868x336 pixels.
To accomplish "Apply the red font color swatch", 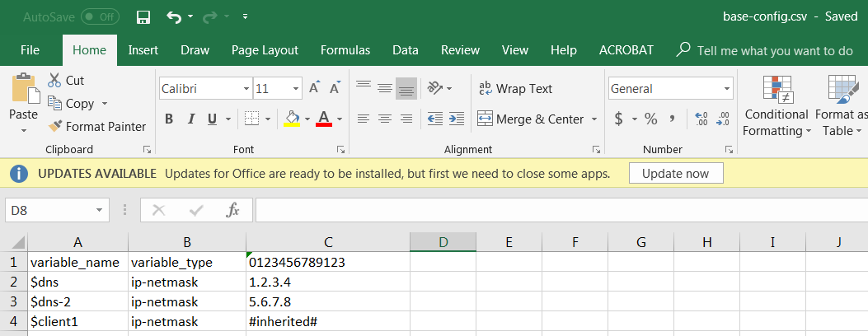I will coord(324,119).
